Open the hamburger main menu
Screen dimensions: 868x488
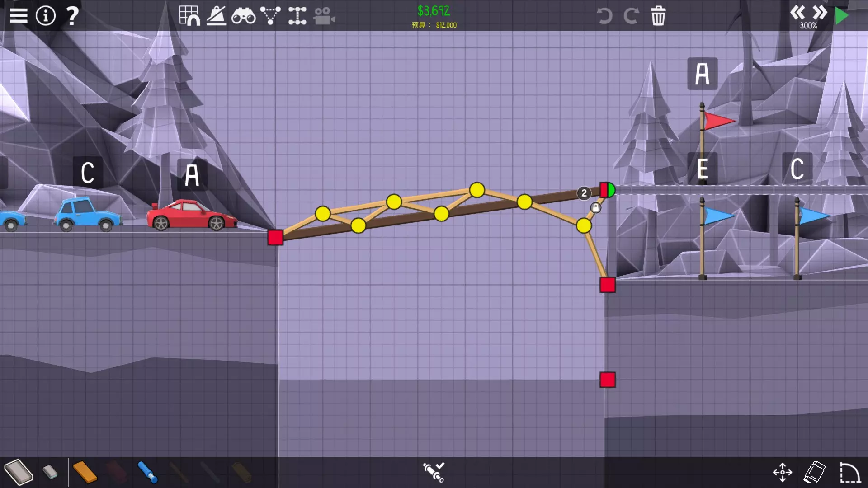click(x=19, y=16)
